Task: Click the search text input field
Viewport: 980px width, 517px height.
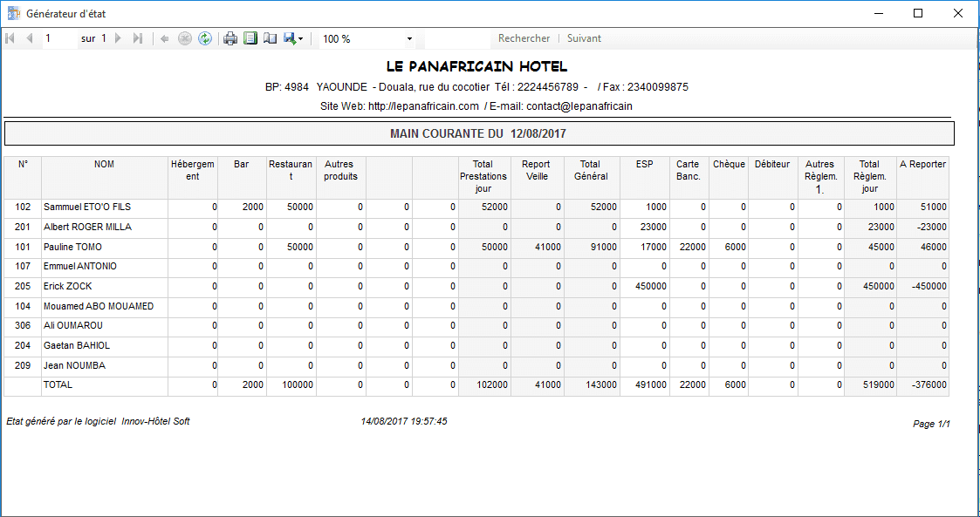Action: coord(457,38)
